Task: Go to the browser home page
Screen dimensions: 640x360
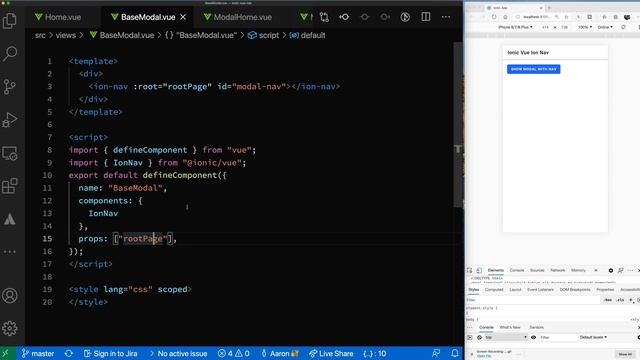Action: (505, 17)
